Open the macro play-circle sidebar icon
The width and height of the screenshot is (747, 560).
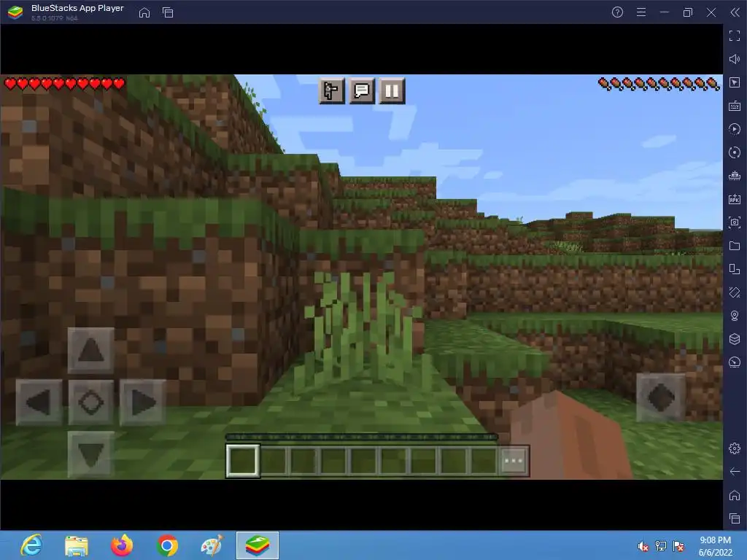[735, 129]
